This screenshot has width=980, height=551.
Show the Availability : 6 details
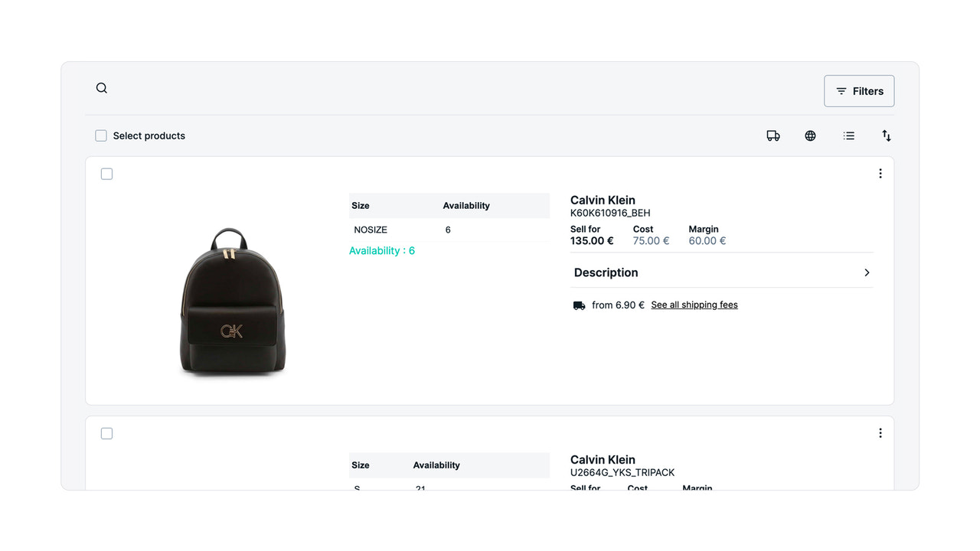[382, 250]
